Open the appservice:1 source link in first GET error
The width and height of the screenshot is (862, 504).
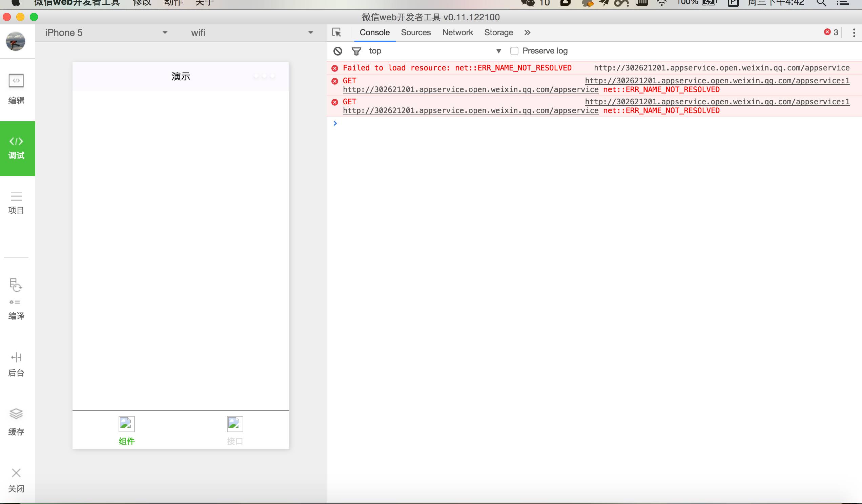pos(717,81)
